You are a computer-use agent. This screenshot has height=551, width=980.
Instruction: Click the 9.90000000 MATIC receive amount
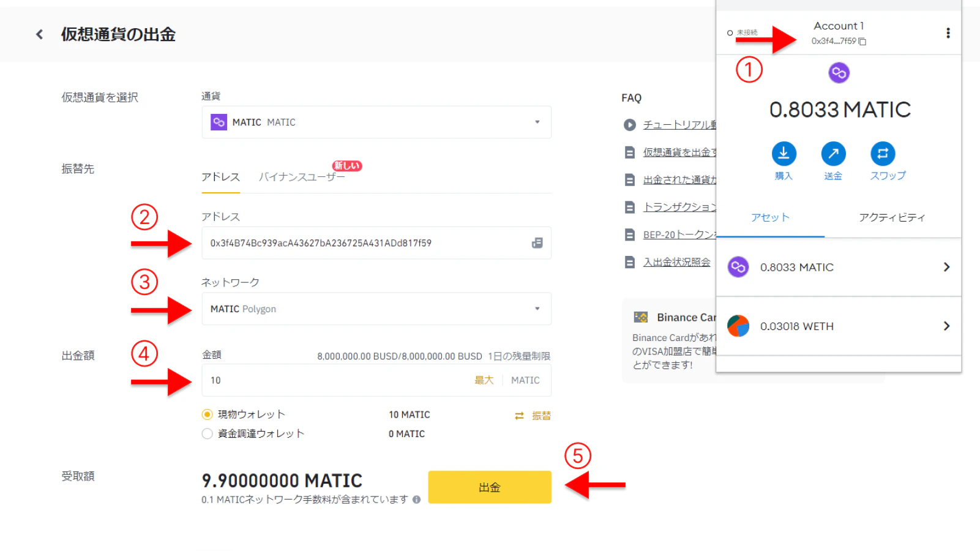pyautogui.click(x=282, y=481)
